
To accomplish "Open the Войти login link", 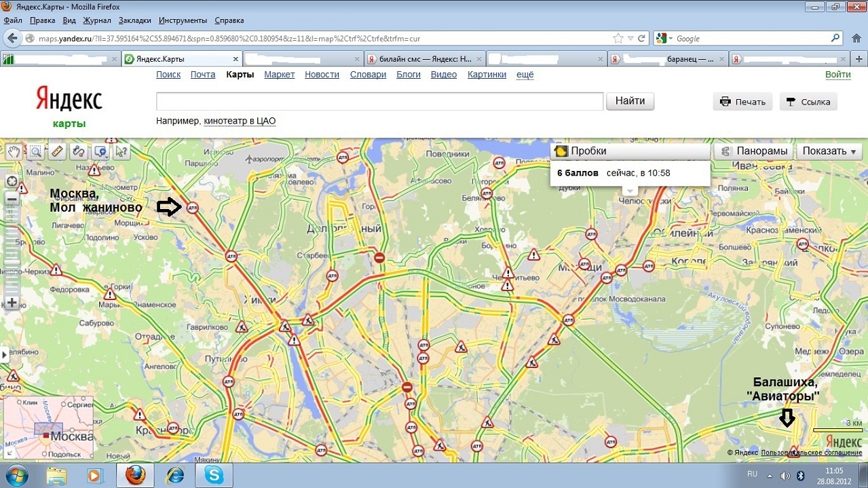I will (837, 75).
